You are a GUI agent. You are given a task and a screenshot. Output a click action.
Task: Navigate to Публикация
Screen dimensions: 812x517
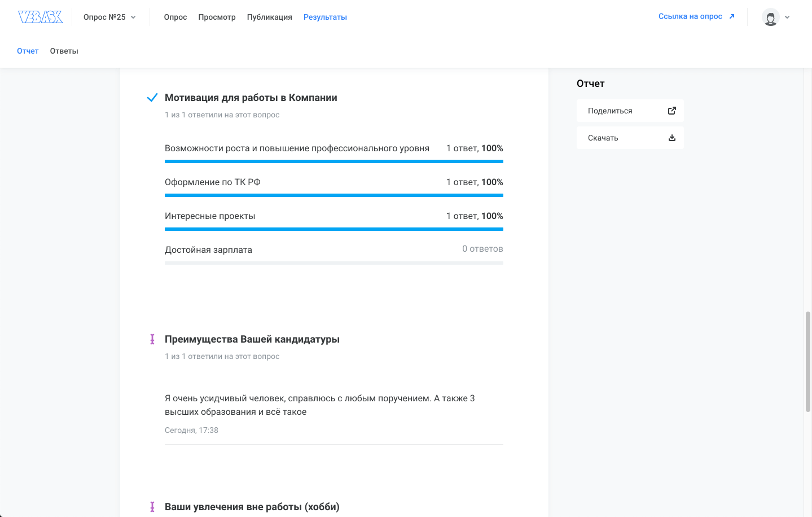coord(269,17)
